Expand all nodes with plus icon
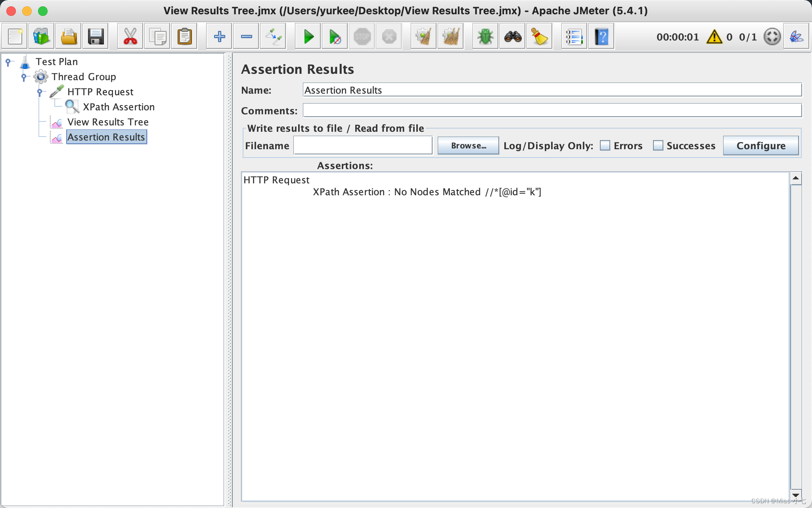The image size is (812, 508). pyautogui.click(x=219, y=37)
